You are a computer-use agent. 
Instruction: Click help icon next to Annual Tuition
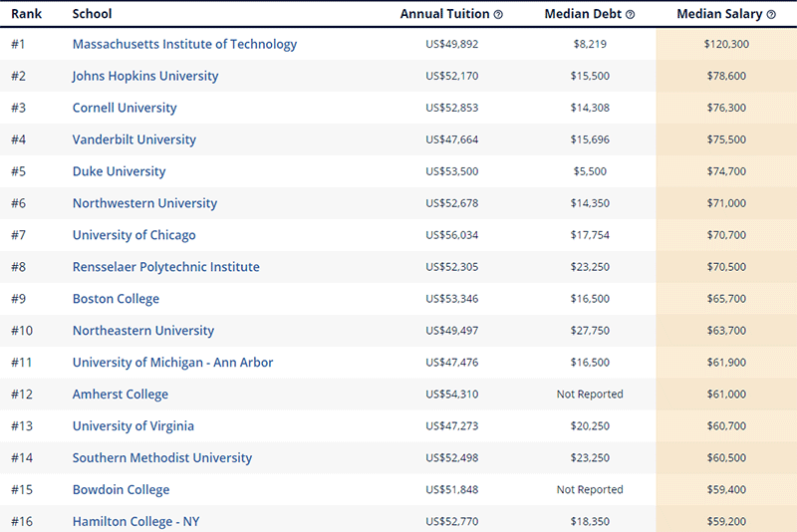[498, 15]
